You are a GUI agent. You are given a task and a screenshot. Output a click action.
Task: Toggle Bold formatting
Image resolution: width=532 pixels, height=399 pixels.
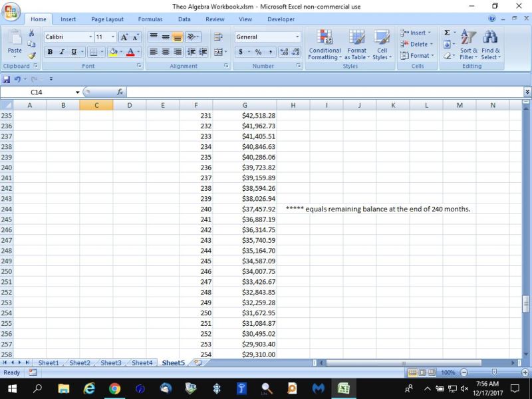(x=51, y=52)
